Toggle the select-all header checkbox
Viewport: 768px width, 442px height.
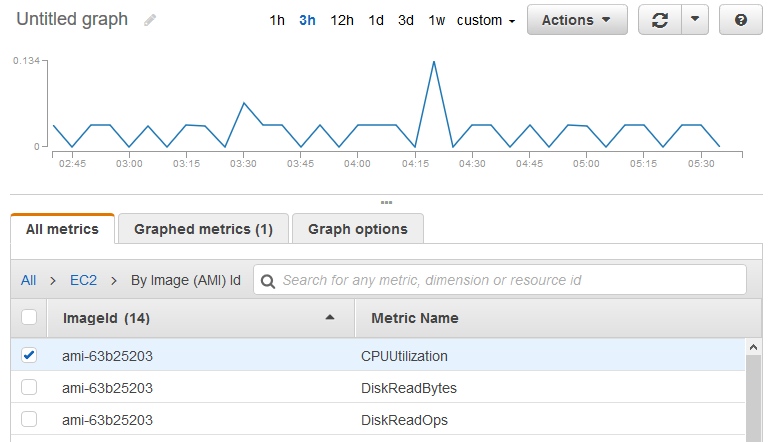[x=29, y=317]
